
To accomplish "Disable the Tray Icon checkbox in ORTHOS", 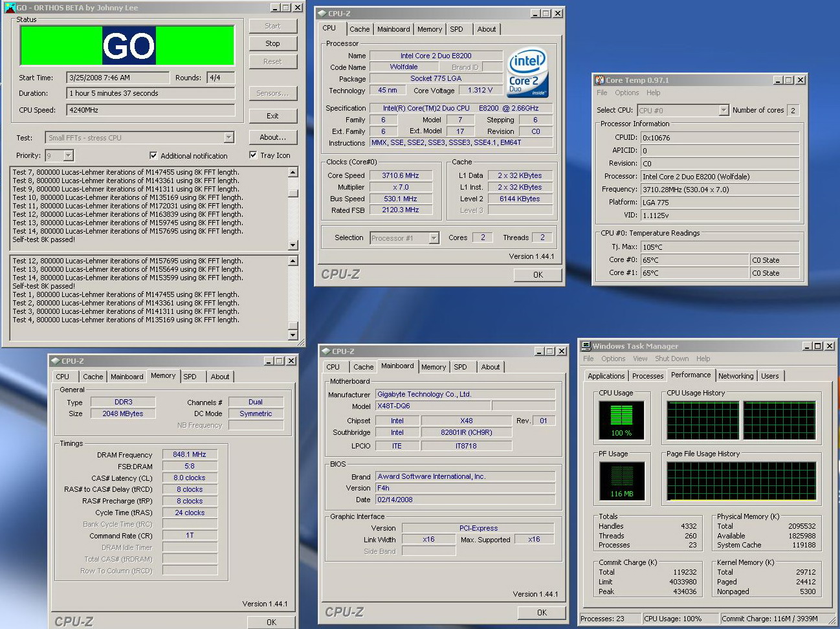I will click(253, 155).
